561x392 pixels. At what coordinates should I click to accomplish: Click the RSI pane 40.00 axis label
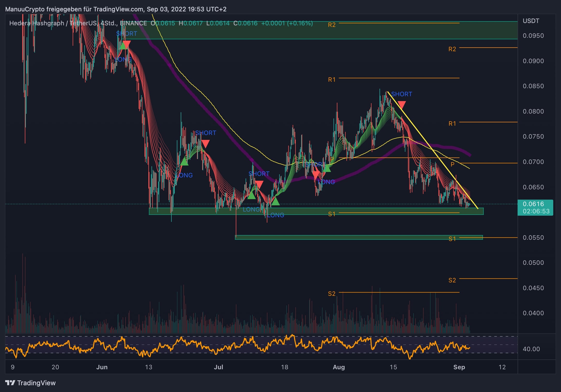531,349
